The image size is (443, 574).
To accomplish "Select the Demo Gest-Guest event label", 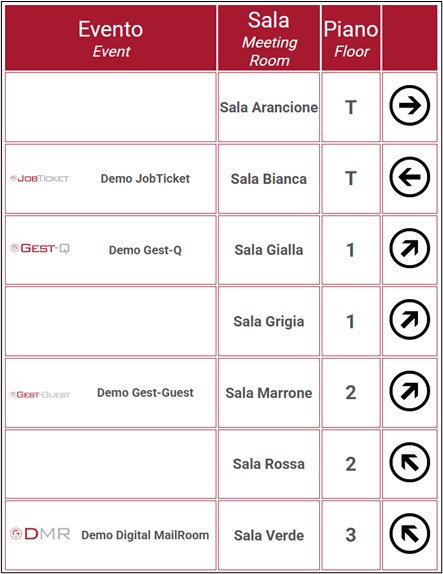I will pos(145,393).
